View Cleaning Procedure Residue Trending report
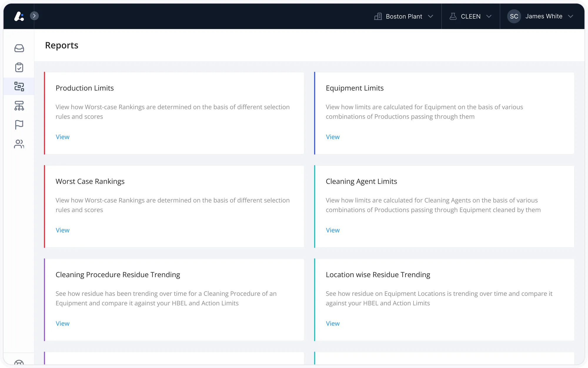 pos(63,323)
